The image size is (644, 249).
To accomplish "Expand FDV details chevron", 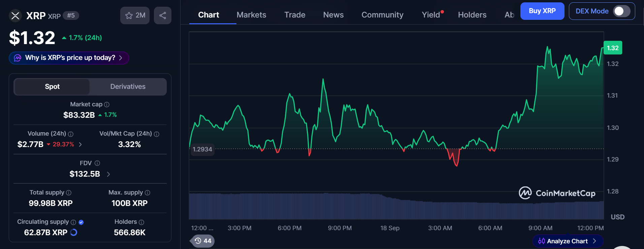I will click(x=108, y=174).
